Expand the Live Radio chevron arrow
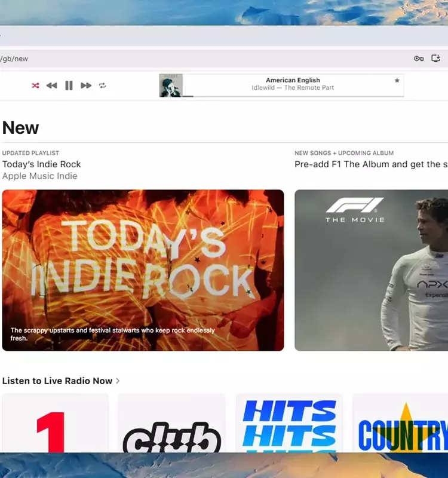Viewport: 448px width, 478px height. (118, 381)
